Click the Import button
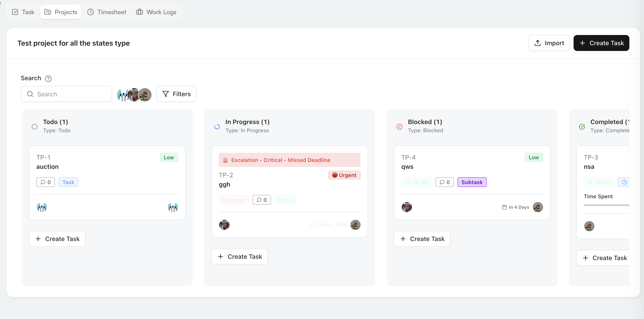Image resolution: width=644 pixels, height=319 pixels. (x=549, y=43)
